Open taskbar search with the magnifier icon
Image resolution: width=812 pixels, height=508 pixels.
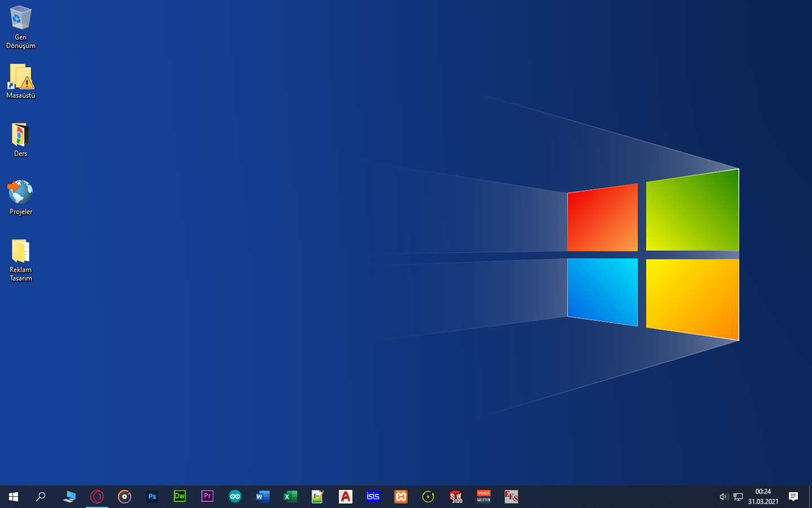[x=41, y=497]
